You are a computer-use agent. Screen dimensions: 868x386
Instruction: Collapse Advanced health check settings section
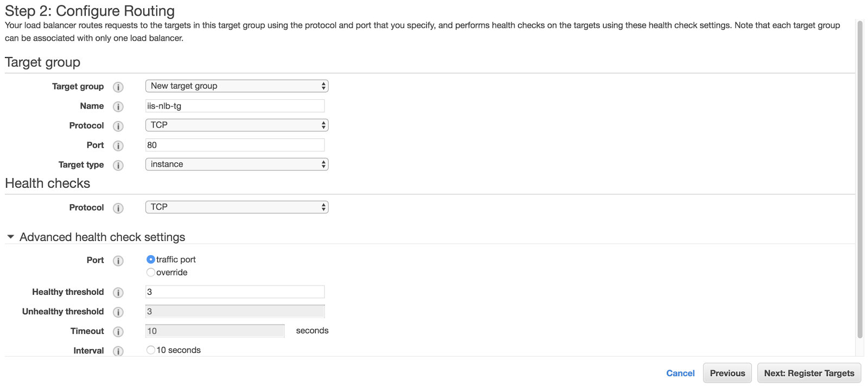coord(11,237)
